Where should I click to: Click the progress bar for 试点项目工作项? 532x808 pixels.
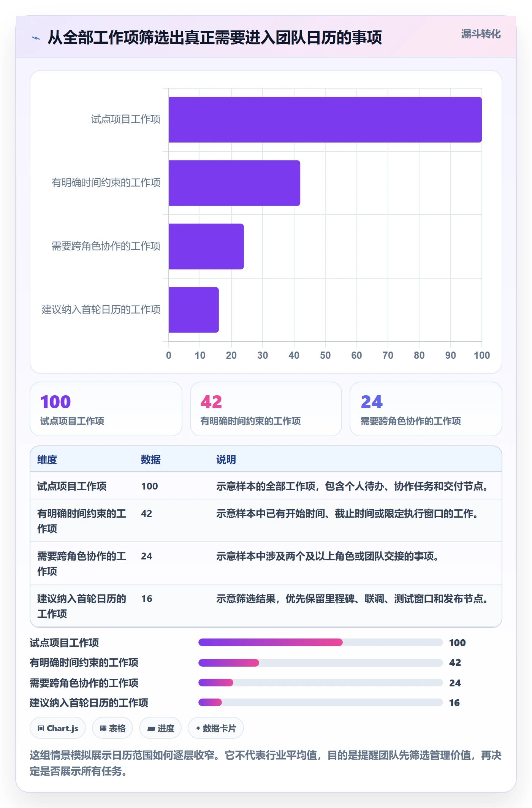(321, 642)
